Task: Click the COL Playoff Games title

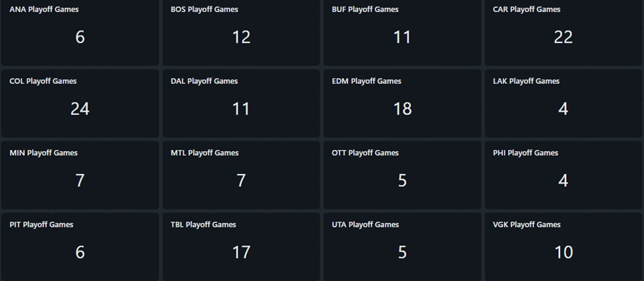Action: (43, 81)
